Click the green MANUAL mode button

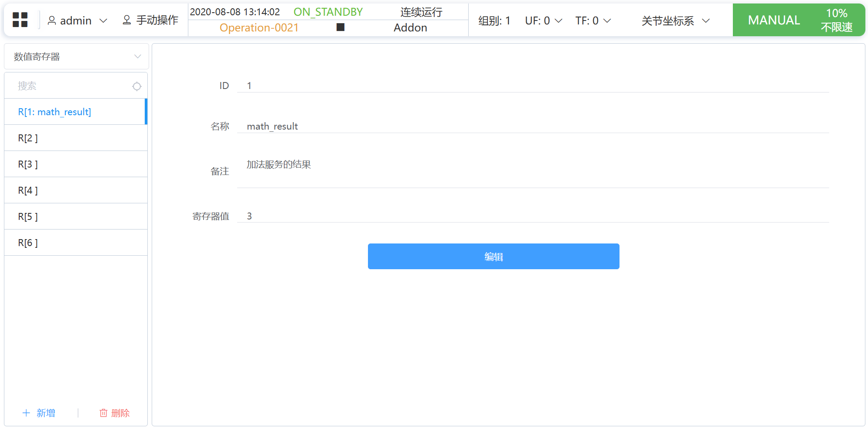click(774, 20)
